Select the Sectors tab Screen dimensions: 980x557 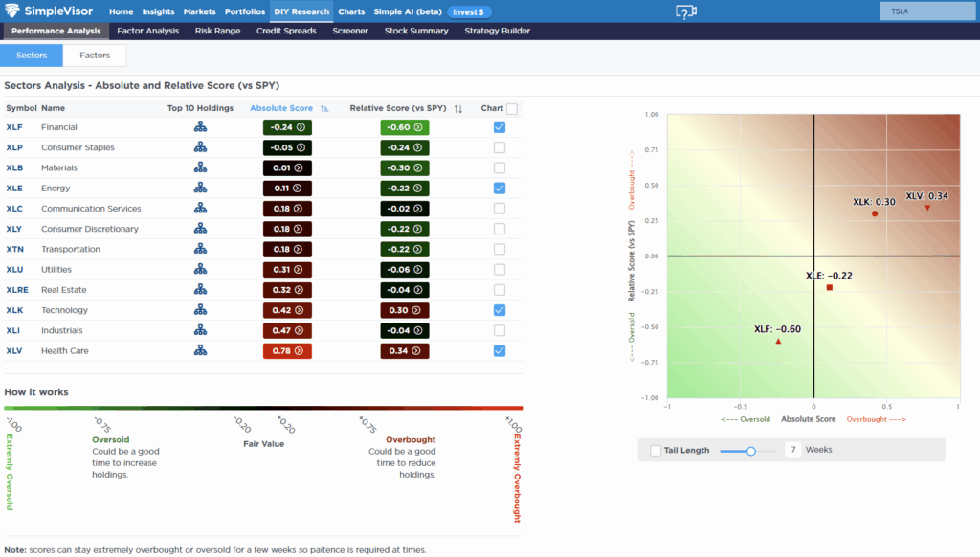(32, 55)
